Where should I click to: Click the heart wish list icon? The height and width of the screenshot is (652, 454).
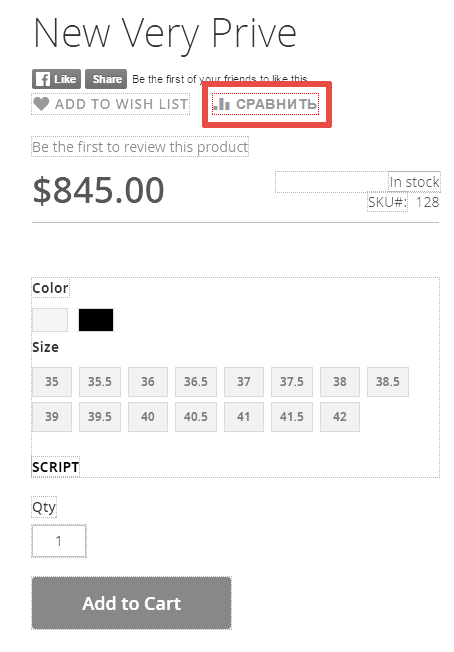(41, 104)
